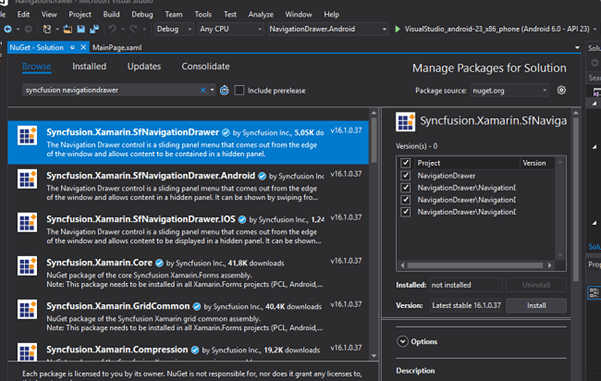601x381 pixels.
Task: Close the NuGet - Solution tab
Action: point(83,48)
